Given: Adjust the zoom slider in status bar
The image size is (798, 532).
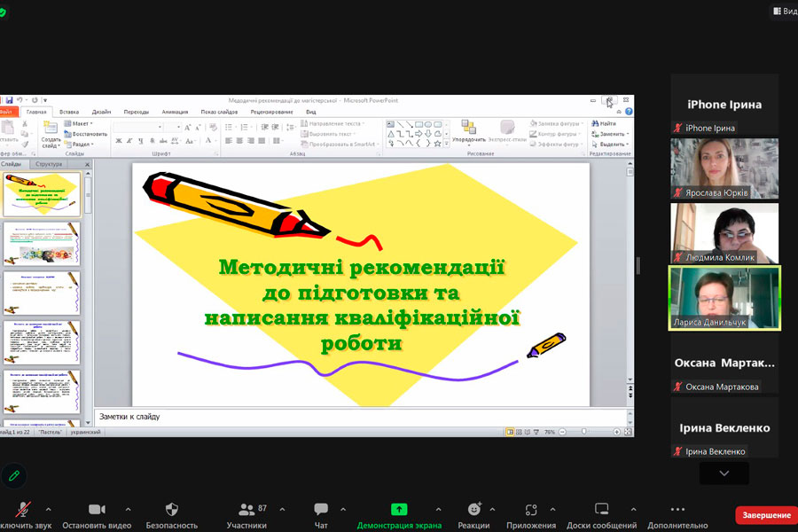Looking at the screenshot, I should click(x=583, y=432).
